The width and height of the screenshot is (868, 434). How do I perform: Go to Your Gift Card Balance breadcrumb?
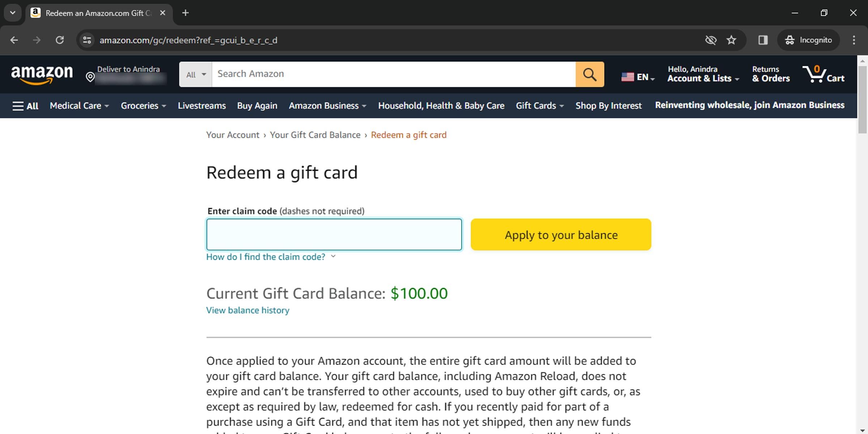tap(315, 135)
